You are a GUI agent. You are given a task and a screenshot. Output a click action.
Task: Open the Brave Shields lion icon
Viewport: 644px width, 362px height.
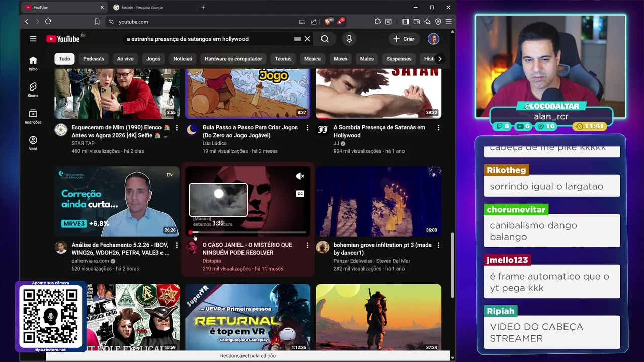coord(328,21)
